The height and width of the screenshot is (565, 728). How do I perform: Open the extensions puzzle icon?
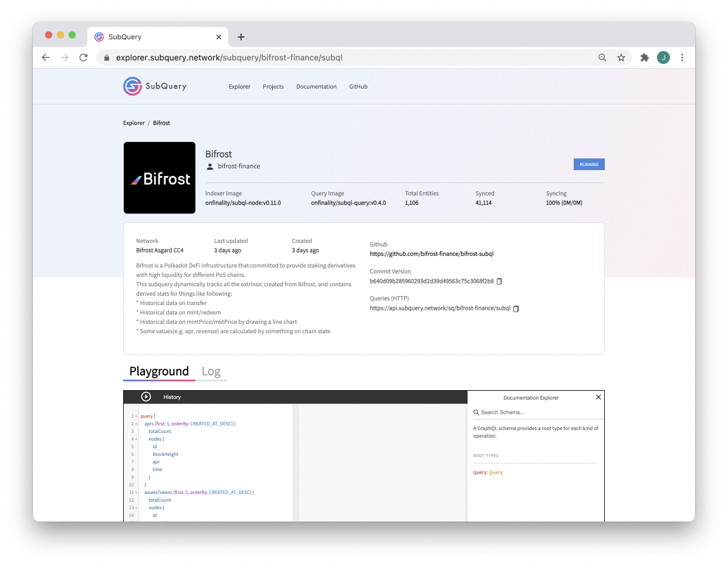645,57
